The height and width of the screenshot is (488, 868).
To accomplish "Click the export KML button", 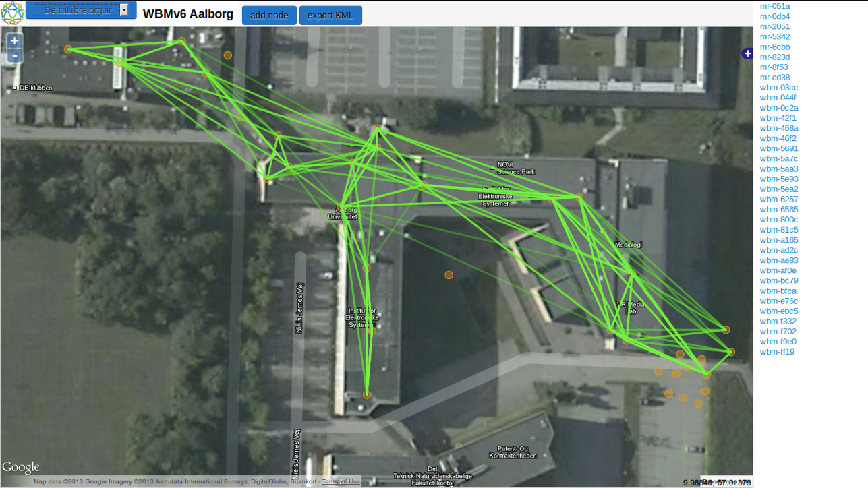I will click(330, 15).
